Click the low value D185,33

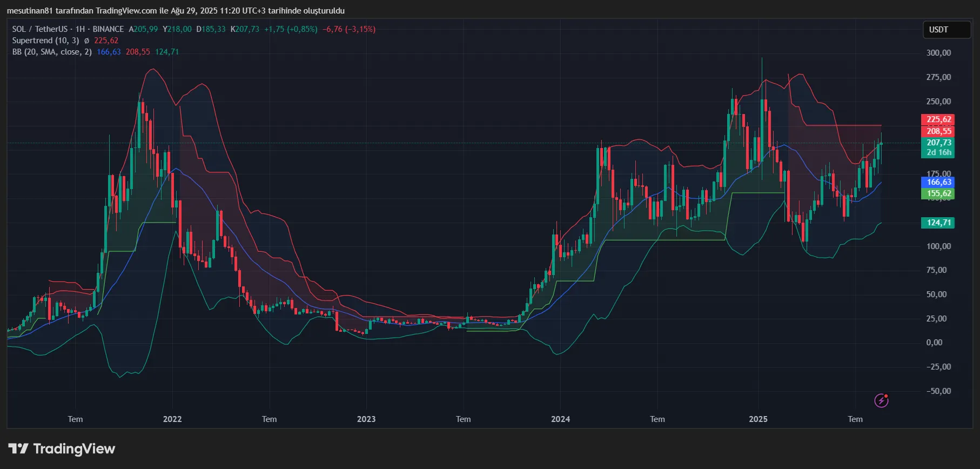(x=211, y=29)
